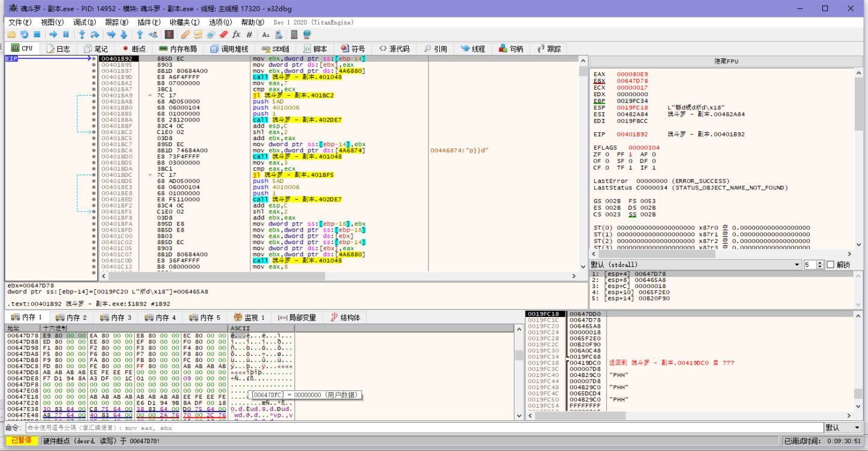Open the Scylla plugin icon
The image size is (868, 451).
[x=169, y=34]
